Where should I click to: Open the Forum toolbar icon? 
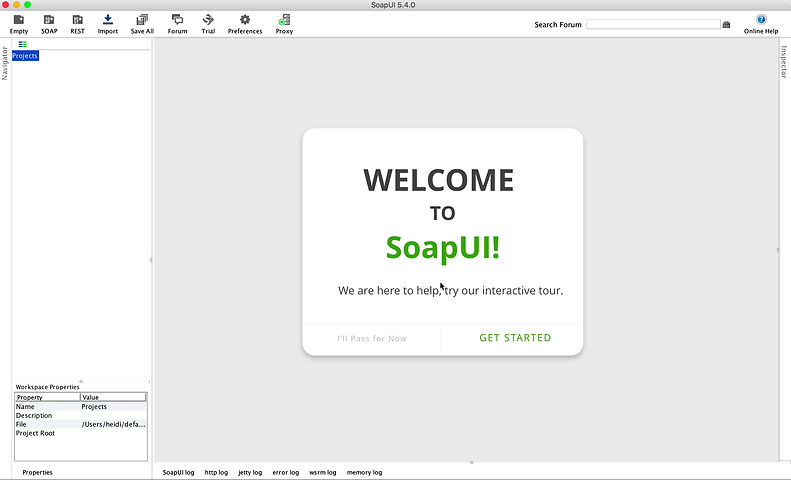177,24
